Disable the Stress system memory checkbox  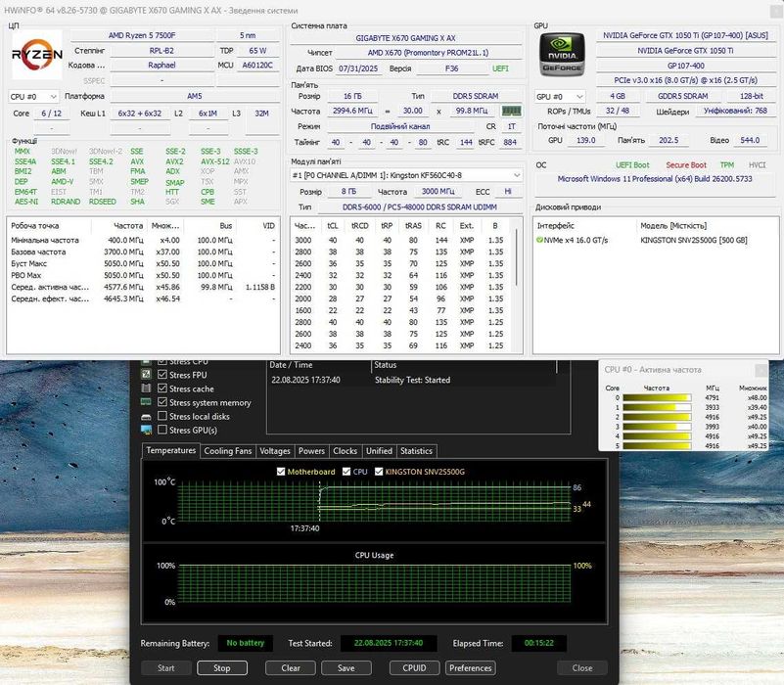162,402
